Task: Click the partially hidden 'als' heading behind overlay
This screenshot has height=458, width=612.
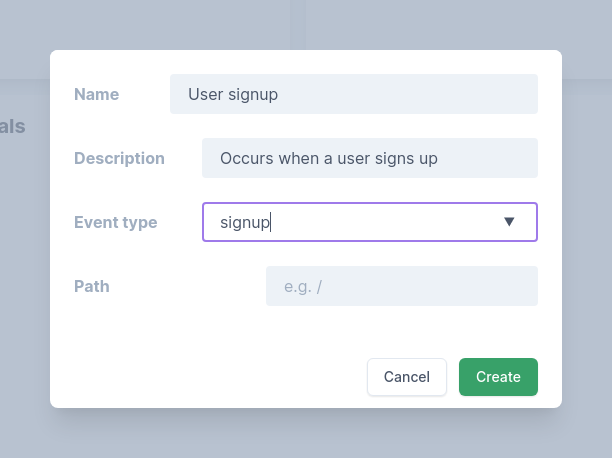Action: 13,127
